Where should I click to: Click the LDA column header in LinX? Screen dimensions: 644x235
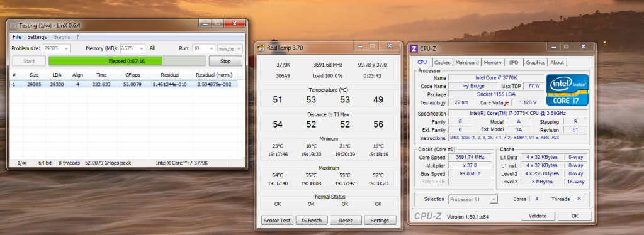click(x=57, y=75)
